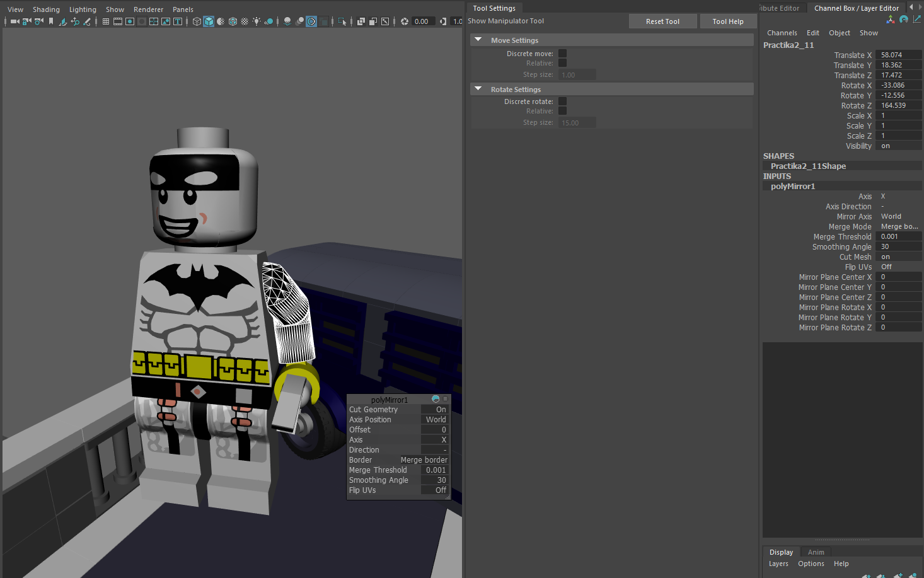Open Axis Position World dropdown in popup
924x578 pixels.
(x=435, y=420)
